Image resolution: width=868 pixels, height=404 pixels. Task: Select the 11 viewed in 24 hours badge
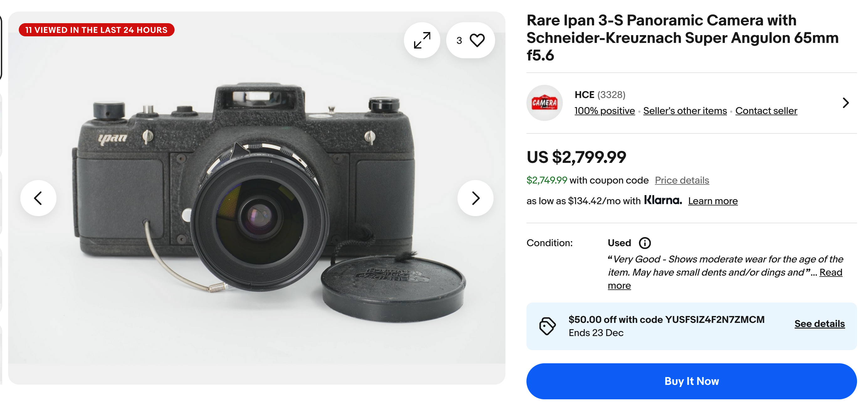pos(96,30)
